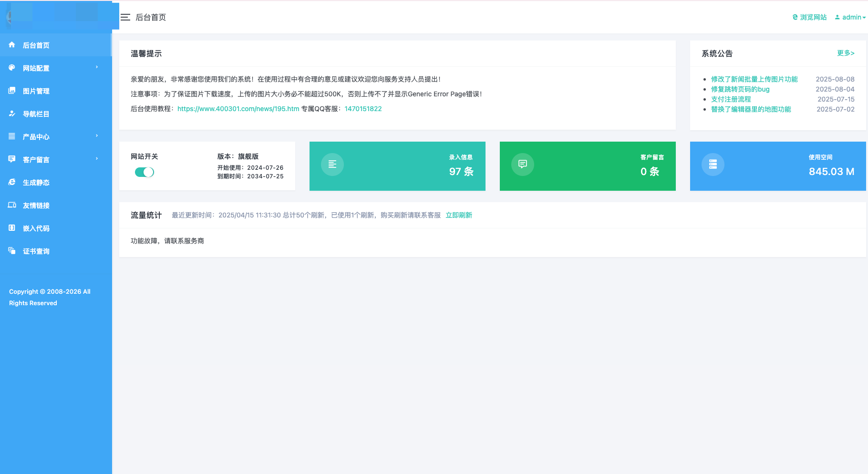
Task: Open the admin account dropdown
Action: (x=850, y=17)
